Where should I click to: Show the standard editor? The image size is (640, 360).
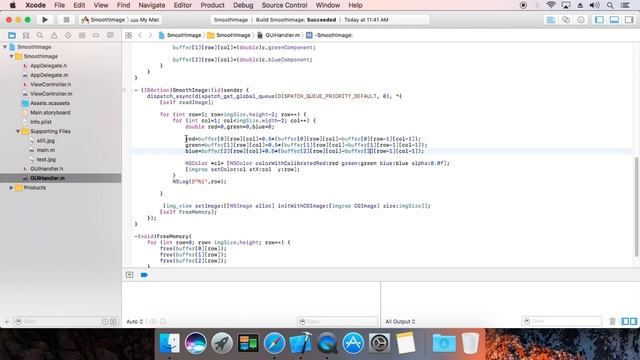click(x=551, y=20)
